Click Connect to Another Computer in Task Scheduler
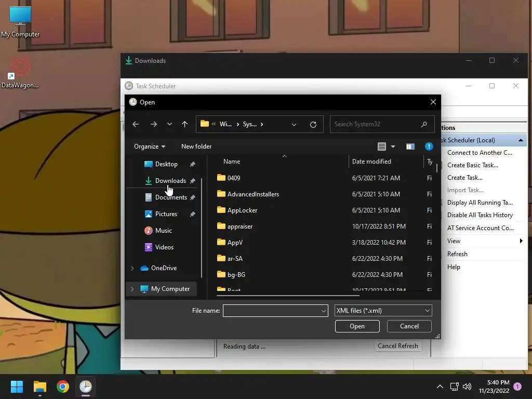Viewport: 532px width, 399px height. [480, 153]
